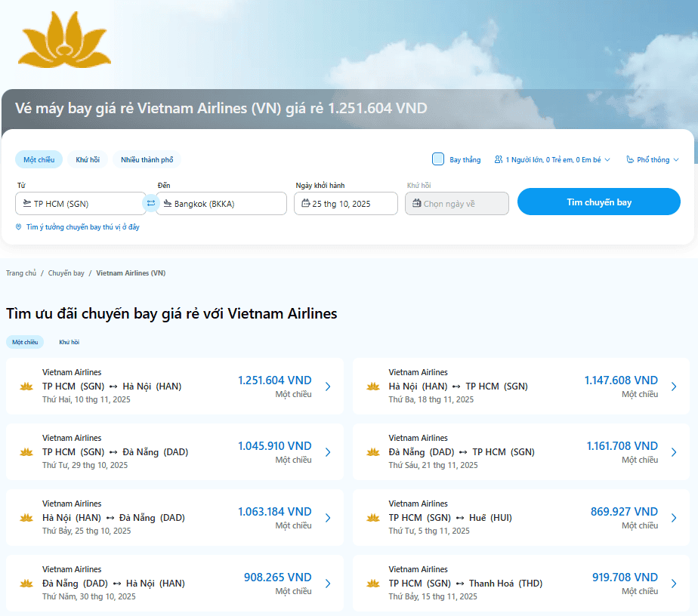The image size is (698, 616).
Task: Click lotus icon on TP HCM–Huế deal
Action: (373, 518)
